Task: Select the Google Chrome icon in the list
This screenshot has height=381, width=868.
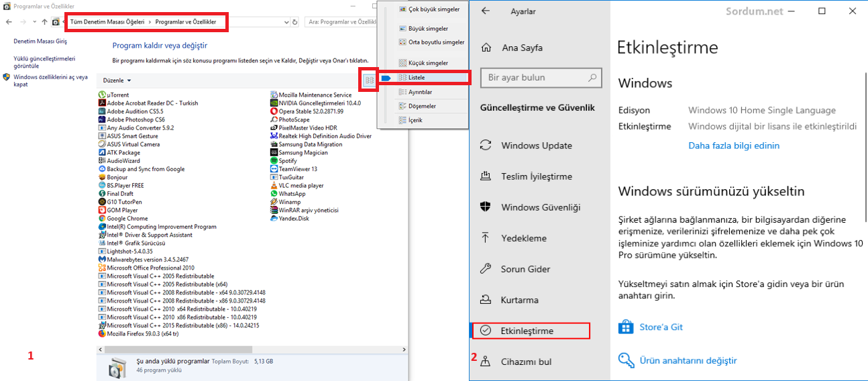Action: pyautogui.click(x=102, y=219)
